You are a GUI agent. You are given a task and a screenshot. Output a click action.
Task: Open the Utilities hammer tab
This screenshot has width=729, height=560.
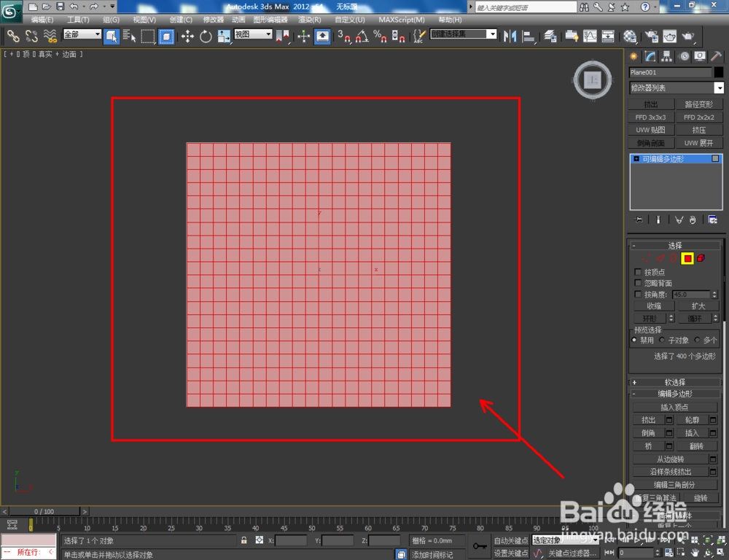tap(717, 56)
